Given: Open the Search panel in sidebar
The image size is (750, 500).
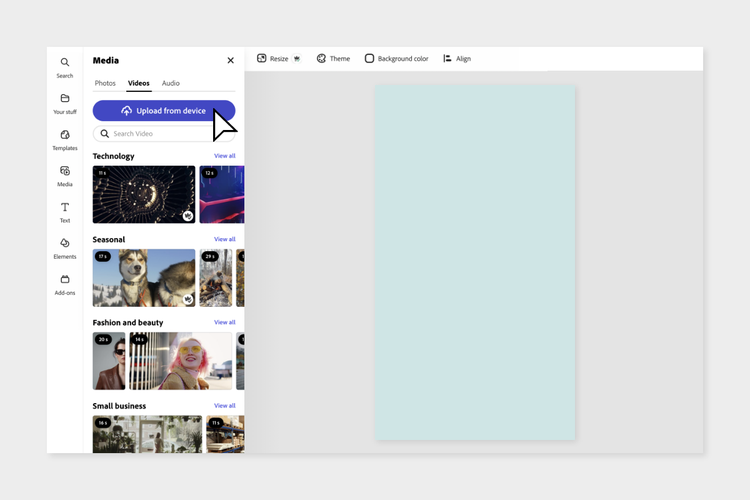Looking at the screenshot, I should 65,67.
